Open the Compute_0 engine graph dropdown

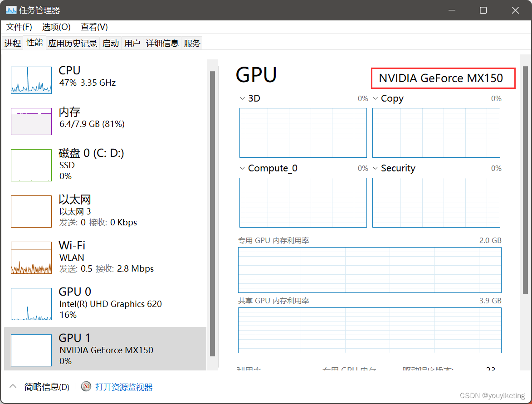242,168
